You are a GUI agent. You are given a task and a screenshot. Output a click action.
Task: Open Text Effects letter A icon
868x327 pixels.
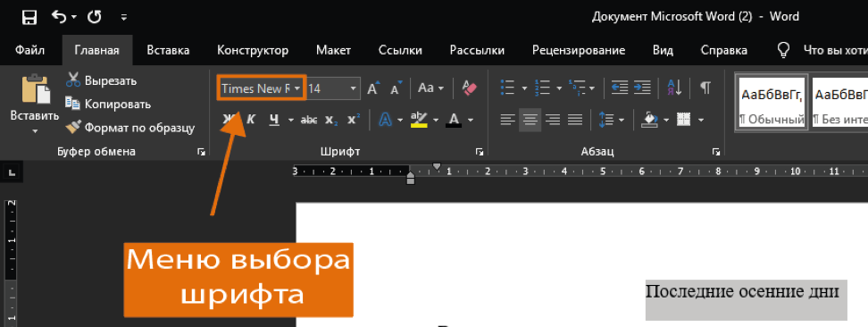(385, 119)
